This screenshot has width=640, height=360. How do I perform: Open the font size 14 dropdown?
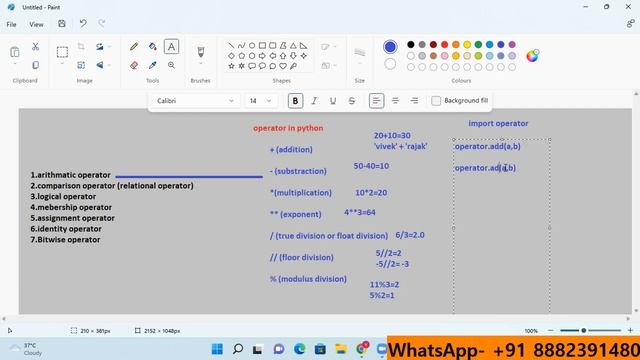pos(260,101)
